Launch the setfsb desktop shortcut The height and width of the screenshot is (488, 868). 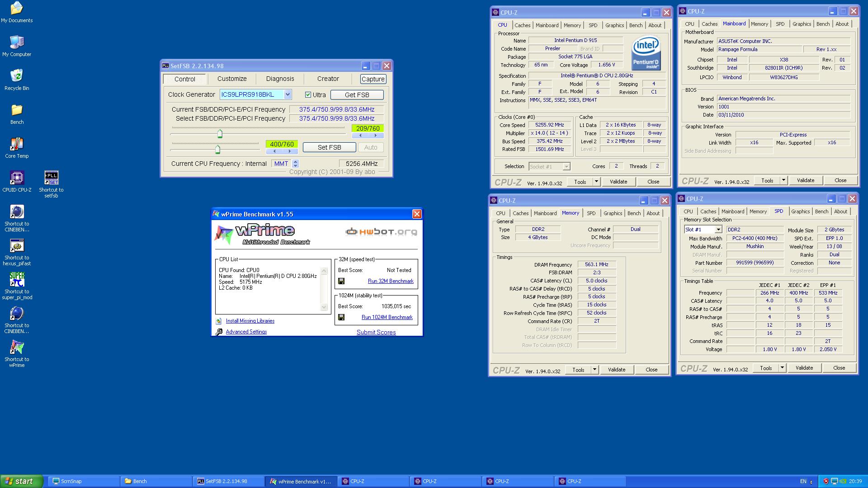coord(51,184)
